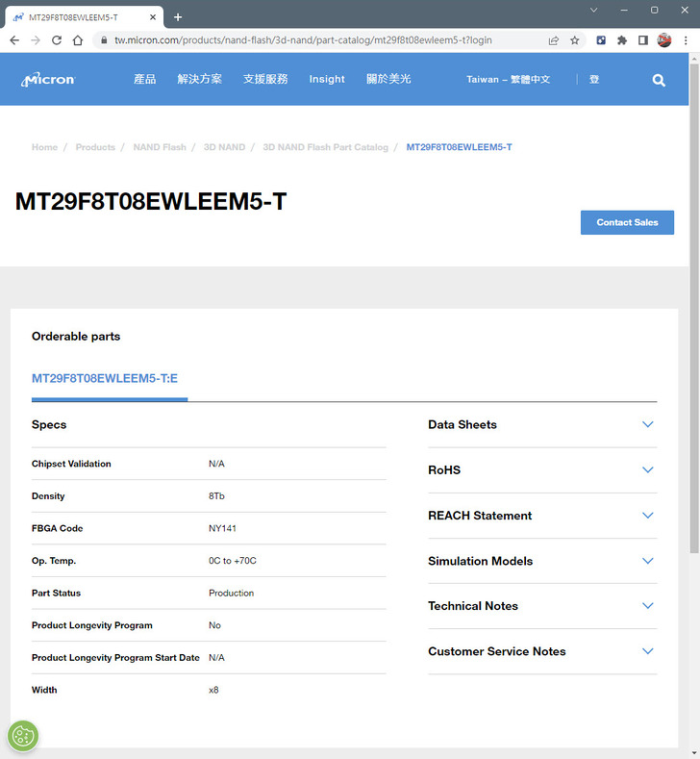The image size is (700, 759).
Task: Go to browser home icon
Action: click(77, 40)
